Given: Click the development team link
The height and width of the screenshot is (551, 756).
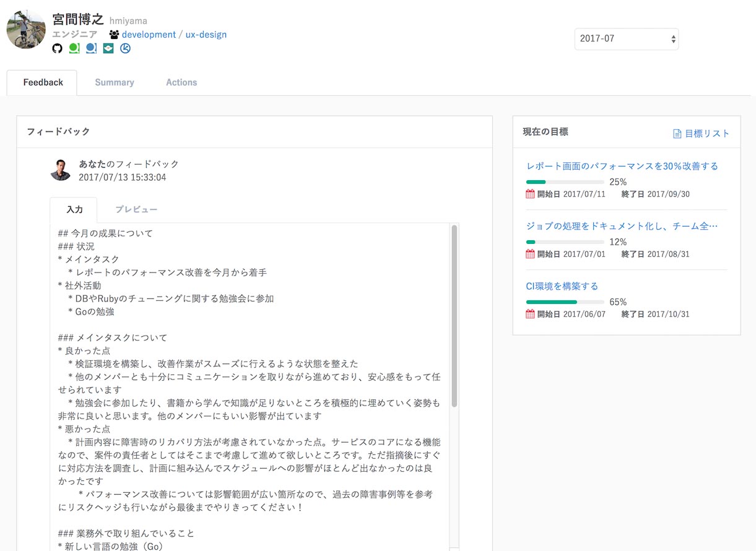Looking at the screenshot, I should pos(149,34).
